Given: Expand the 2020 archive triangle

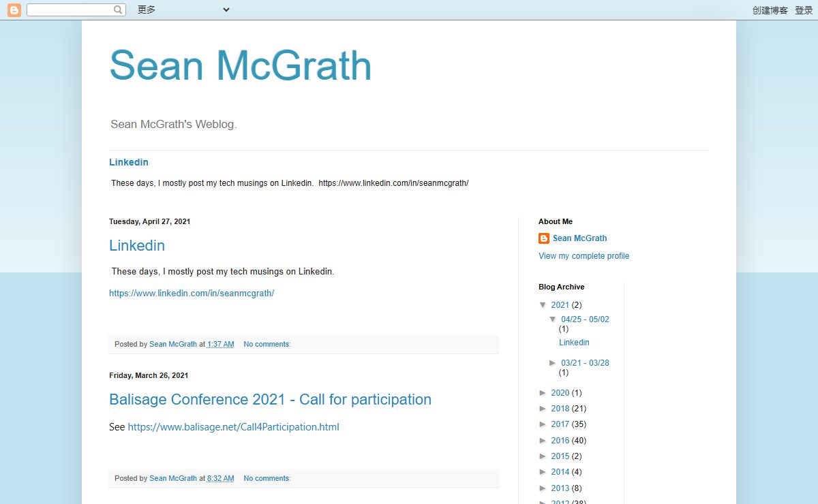Looking at the screenshot, I should coord(543,393).
